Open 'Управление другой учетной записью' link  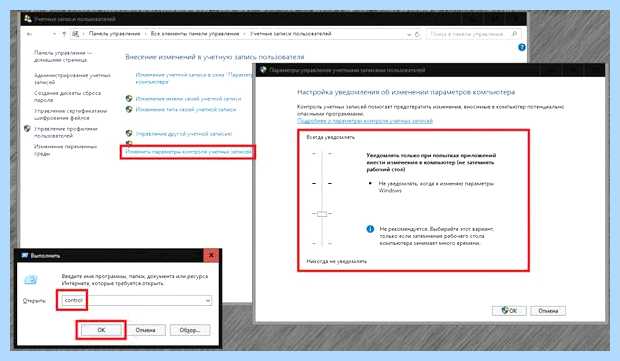coord(184,134)
